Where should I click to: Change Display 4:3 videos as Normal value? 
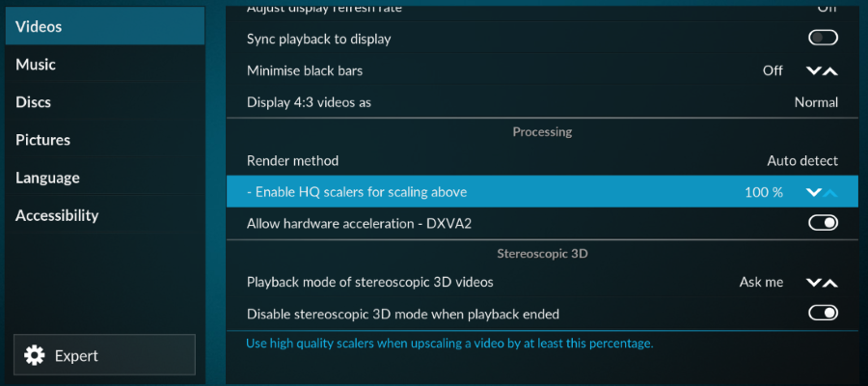pyautogui.click(x=542, y=102)
